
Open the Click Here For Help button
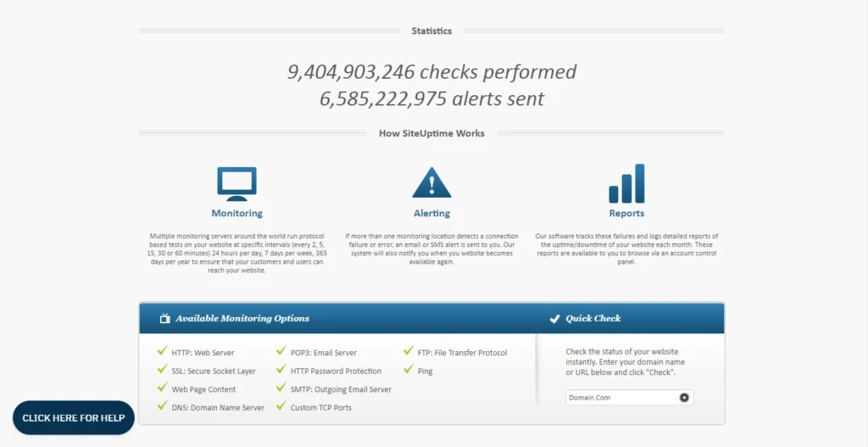74,417
